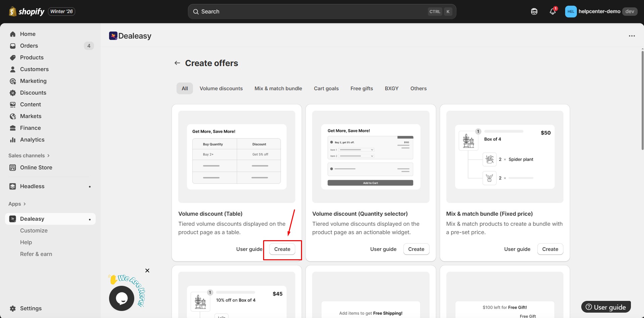Image resolution: width=644 pixels, height=318 pixels.
Task: Open User guide for Mix & match bundle
Action: tap(517, 249)
